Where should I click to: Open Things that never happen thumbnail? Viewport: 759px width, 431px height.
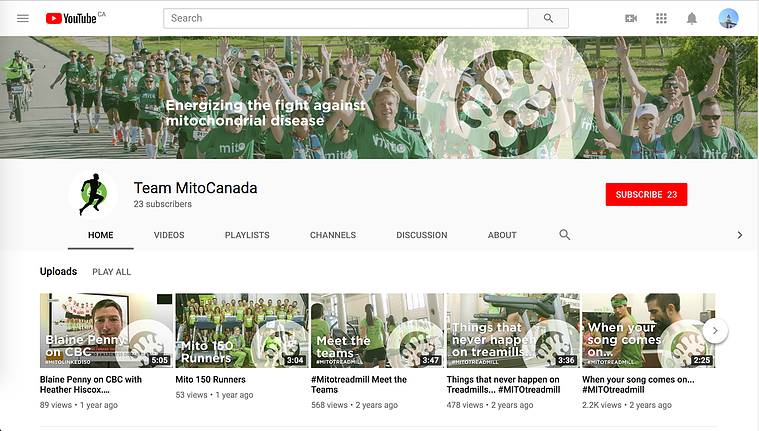(x=513, y=331)
